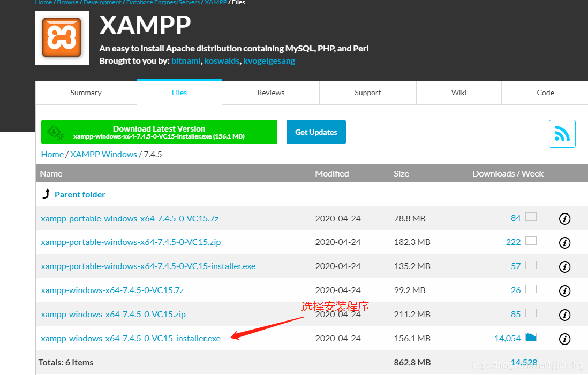The height and width of the screenshot is (375, 588).
Task: Click the 84 downloads count
Action: [x=516, y=218]
